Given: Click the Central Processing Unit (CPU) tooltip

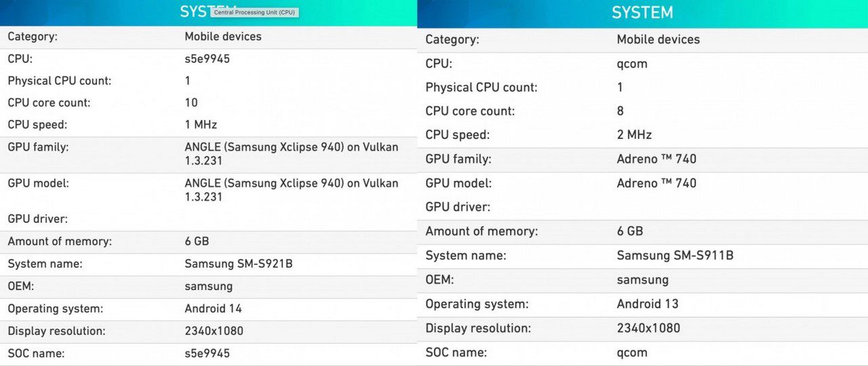Looking at the screenshot, I should pos(255,12).
